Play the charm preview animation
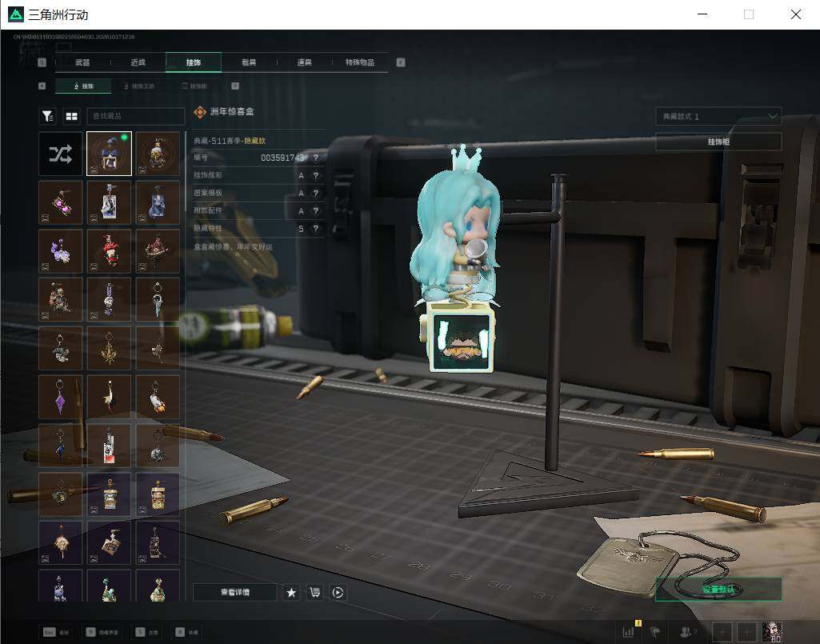 click(x=338, y=592)
